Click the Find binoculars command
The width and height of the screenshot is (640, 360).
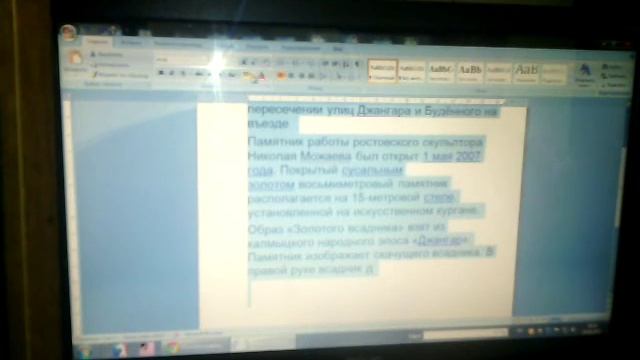tap(613, 67)
